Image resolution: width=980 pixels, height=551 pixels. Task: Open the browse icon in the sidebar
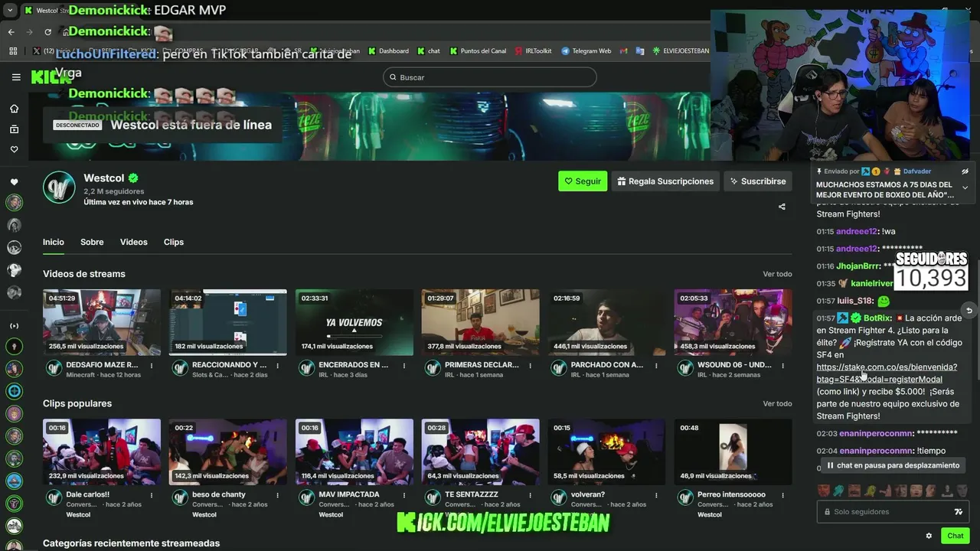(14, 129)
